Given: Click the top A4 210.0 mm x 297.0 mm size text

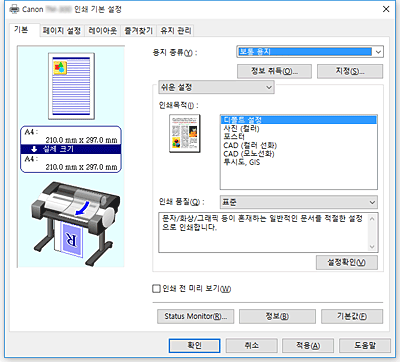Looking at the screenshot, I should (x=71, y=136).
